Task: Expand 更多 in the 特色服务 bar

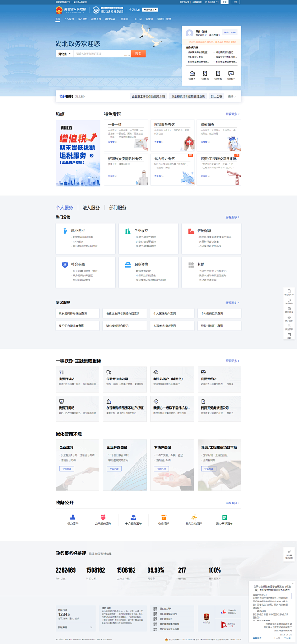Action: pyautogui.click(x=232, y=96)
